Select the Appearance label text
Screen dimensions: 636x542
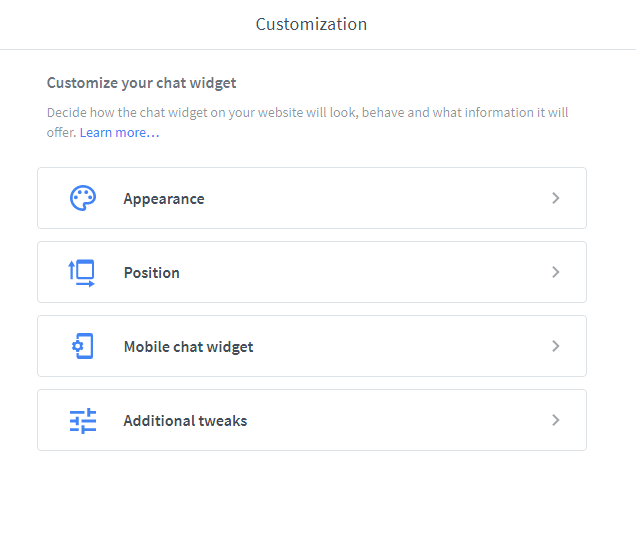[164, 199]
